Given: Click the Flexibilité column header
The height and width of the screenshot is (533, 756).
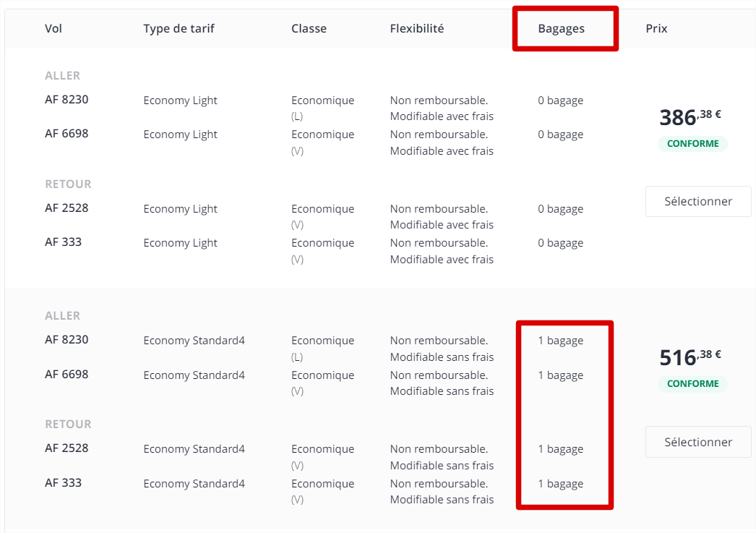Looking at the screenshot, I should pyautogui.click(x=416, y=28).
